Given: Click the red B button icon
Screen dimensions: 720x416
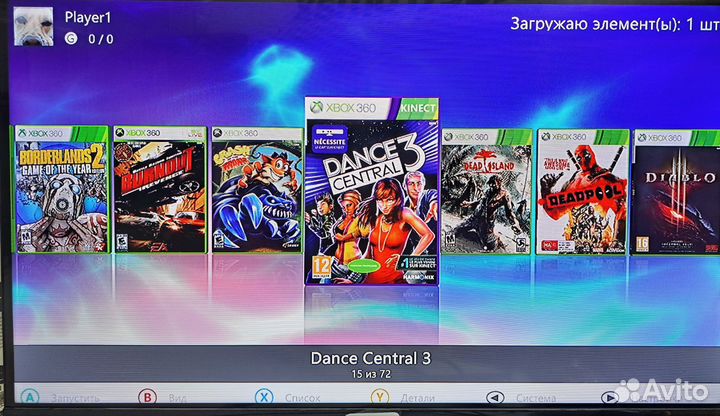Looking at the screenshot, I should pyautogui.click(x=148, y=397).
